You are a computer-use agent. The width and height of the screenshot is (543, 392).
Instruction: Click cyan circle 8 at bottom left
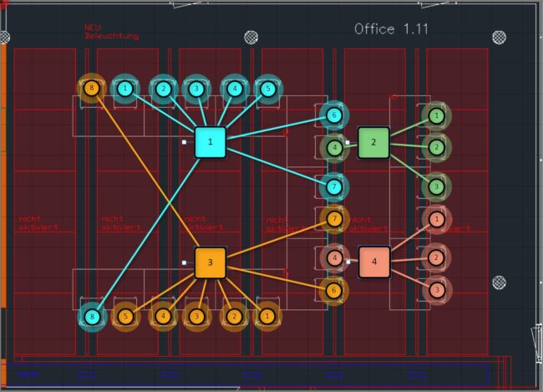tap(92, 317)
